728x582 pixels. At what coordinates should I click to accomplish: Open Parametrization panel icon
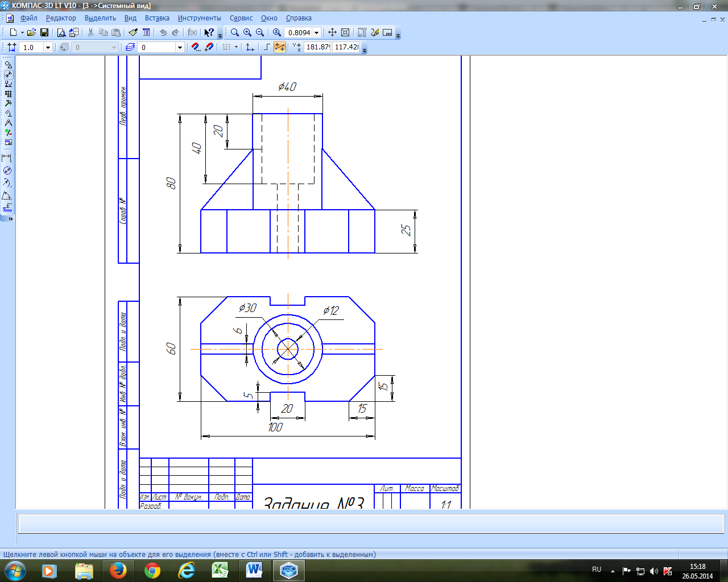tap(8, 113)
